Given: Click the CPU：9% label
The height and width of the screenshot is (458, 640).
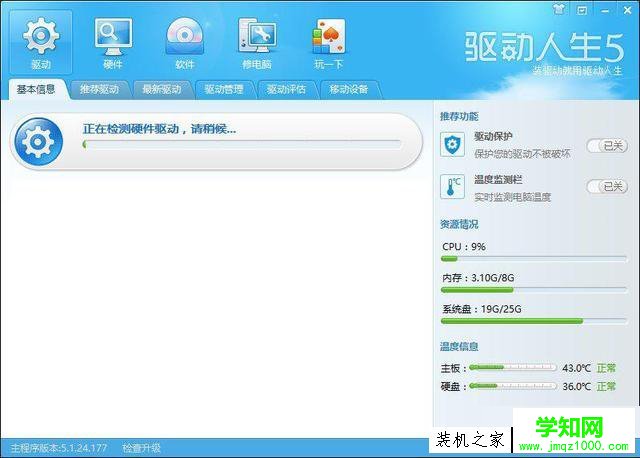Looking at the screenshot, I should tap(464, 247).
